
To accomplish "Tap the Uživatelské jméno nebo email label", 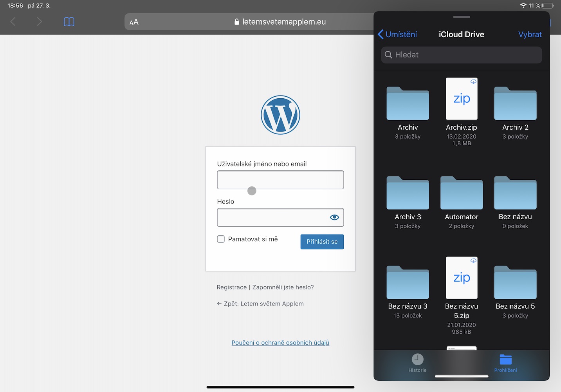I will point(262,164).
